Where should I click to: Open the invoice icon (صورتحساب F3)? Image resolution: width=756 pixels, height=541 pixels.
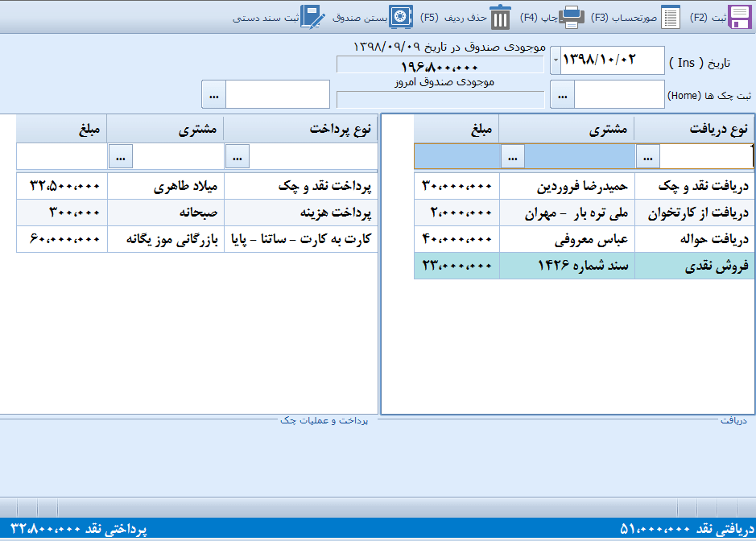click(x=671, y=17)
